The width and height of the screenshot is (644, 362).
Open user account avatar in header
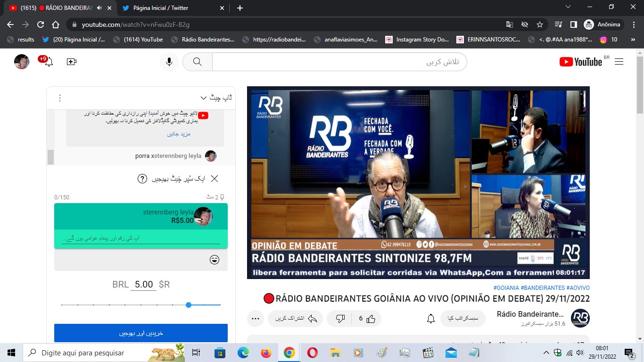(x=22, y=62)
